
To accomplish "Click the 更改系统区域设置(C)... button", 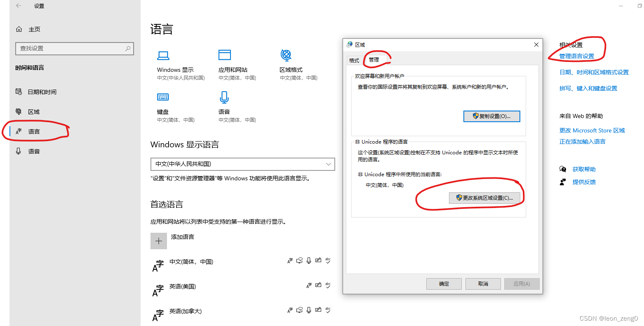I will pyautogui.click(x=484, y=198).
